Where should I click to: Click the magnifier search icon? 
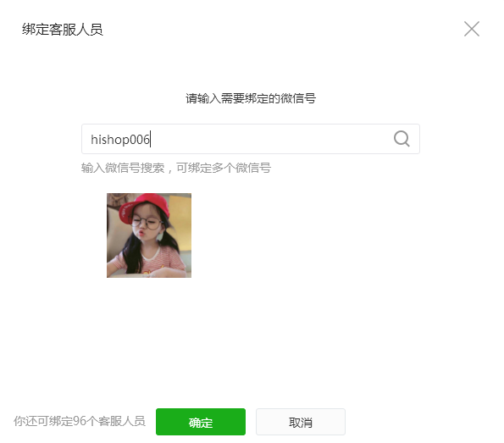click(x=402, y=139)
